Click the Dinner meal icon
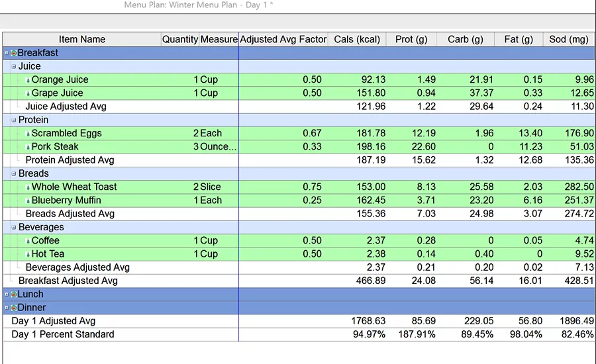Image resolution: width=596 pixels, height=364 pixels. [14, 308]
